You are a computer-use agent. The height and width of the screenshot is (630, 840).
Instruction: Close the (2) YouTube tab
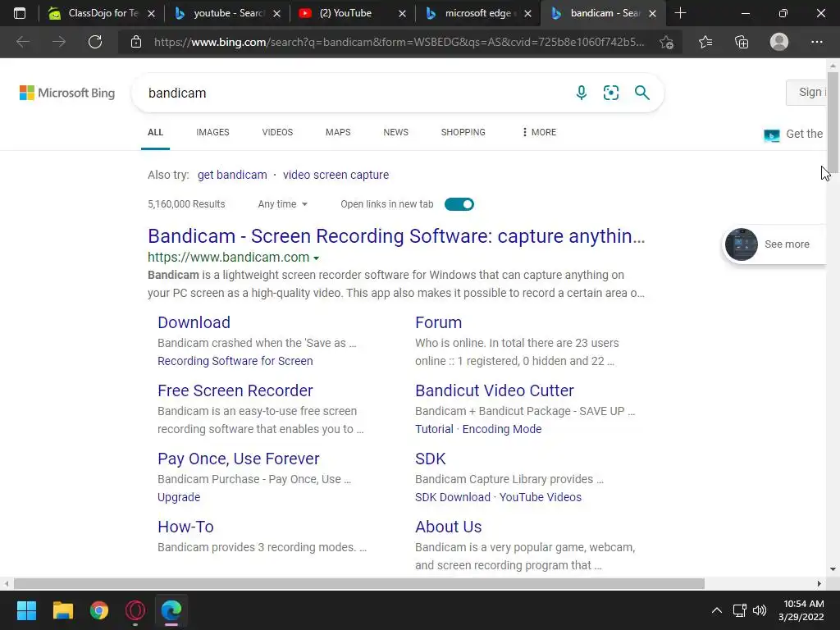click(402, 13)
